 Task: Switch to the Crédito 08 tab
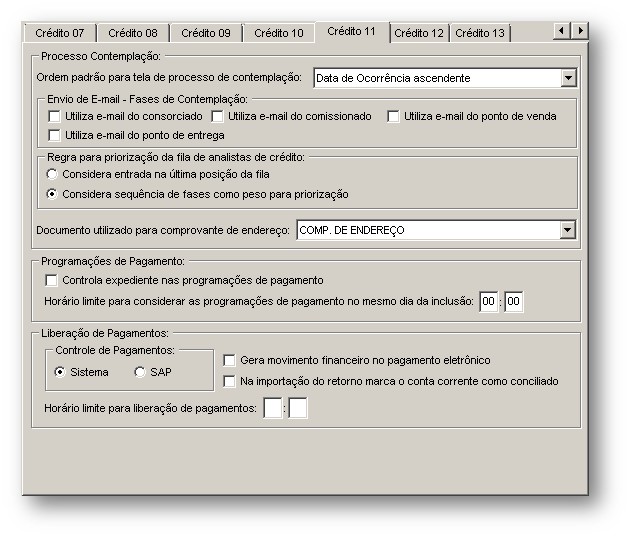click(133, 33)
